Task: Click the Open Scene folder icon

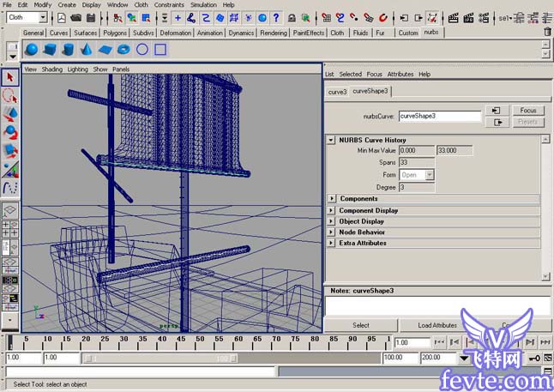Action: click(76, 18)
